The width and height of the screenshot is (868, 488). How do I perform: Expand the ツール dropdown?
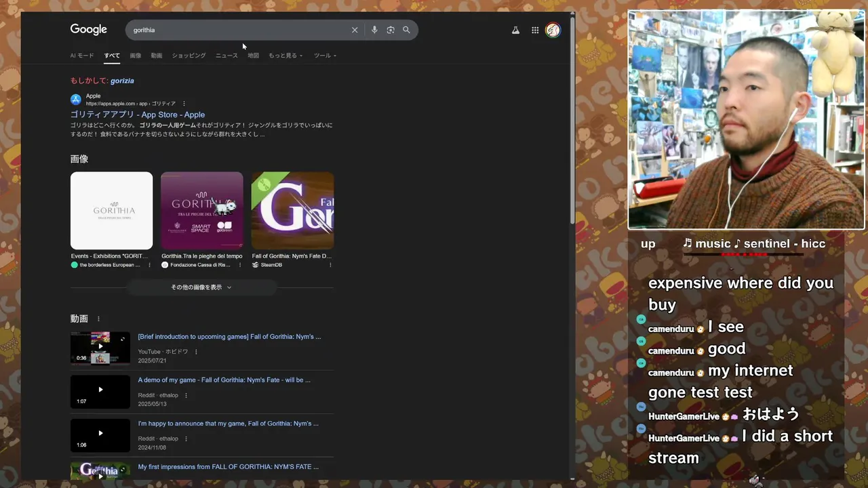tap(325, 56)
